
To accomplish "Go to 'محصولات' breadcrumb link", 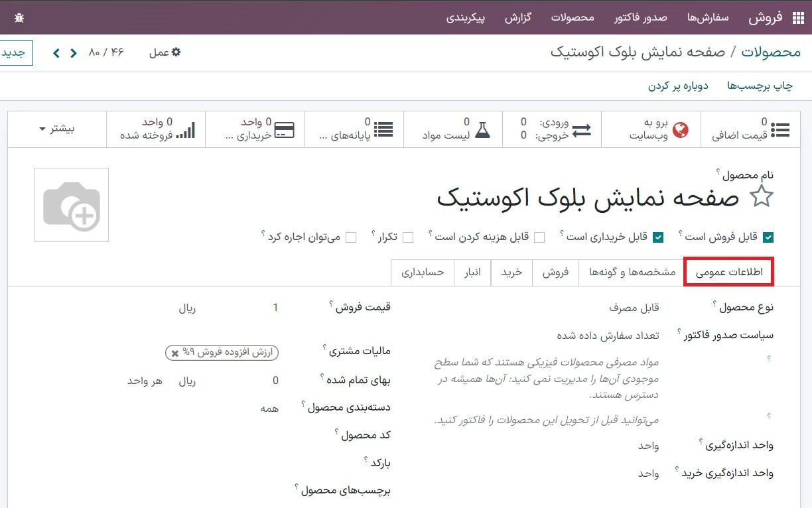I will 771,52.
